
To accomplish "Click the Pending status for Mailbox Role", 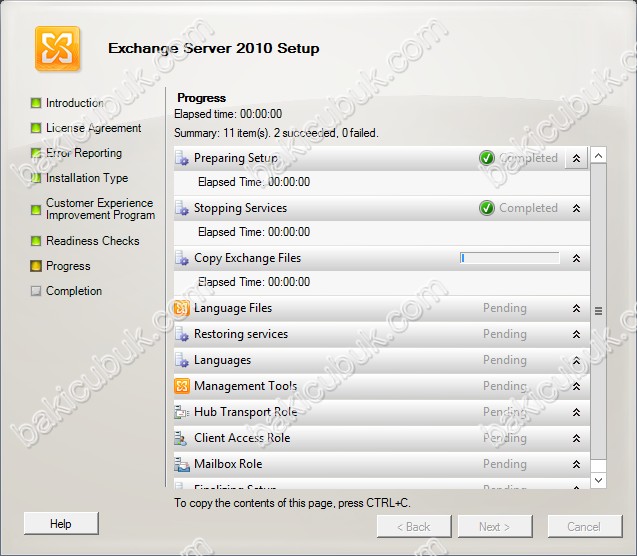I will (x=505, y=464).
